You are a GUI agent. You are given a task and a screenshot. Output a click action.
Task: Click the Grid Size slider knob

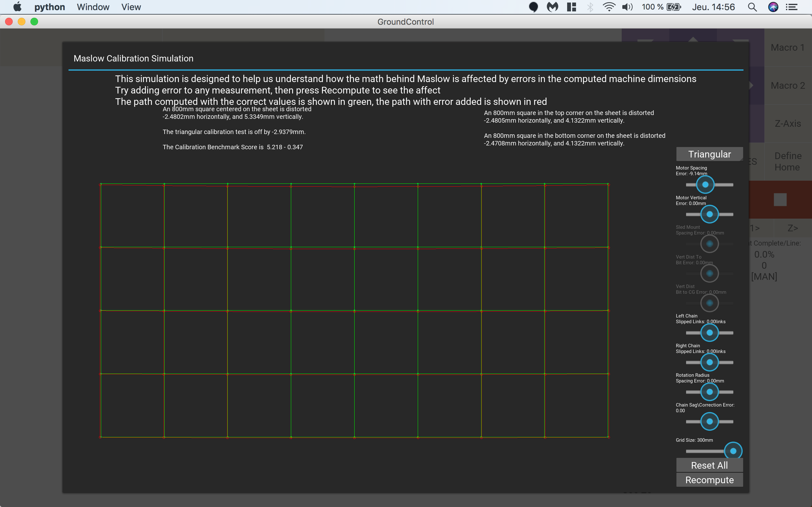tap(733, 451)
